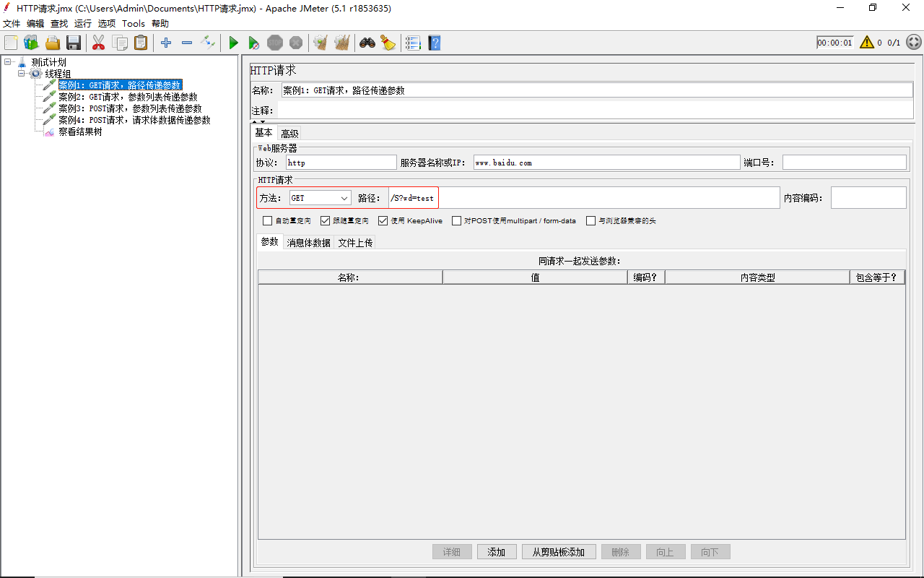
Task: Select the 基本 tab
Action: [x=264, y=133]
